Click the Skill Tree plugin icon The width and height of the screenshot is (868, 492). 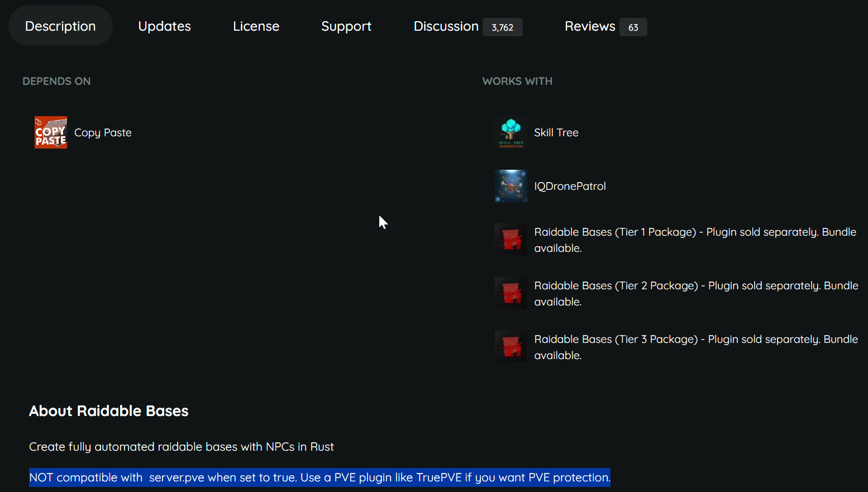point(511,132)
